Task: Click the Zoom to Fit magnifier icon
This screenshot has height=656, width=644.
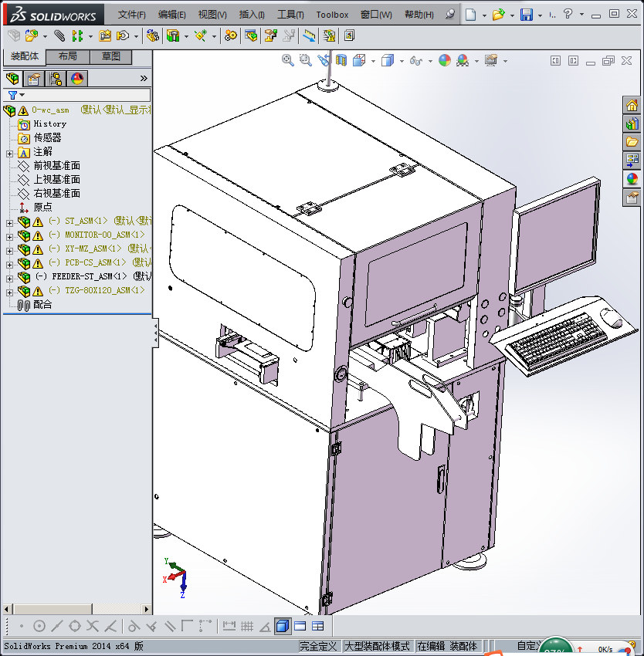Action: coord(287,60)
